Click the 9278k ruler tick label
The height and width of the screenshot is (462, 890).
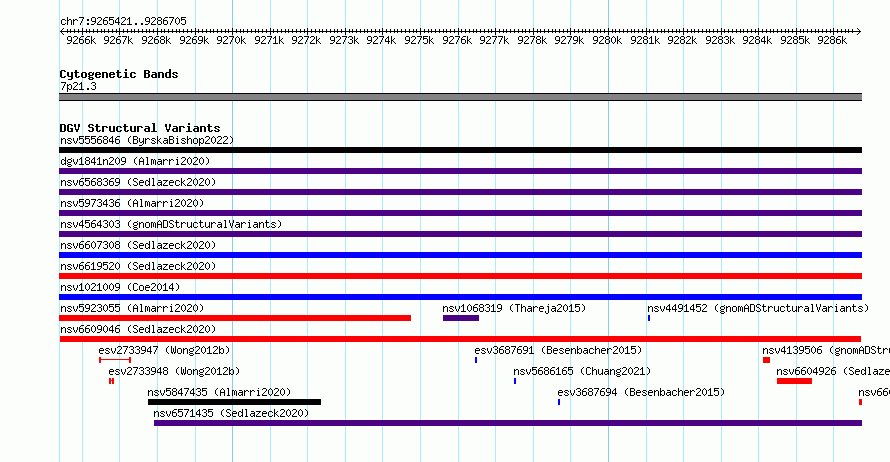[532, 40]
